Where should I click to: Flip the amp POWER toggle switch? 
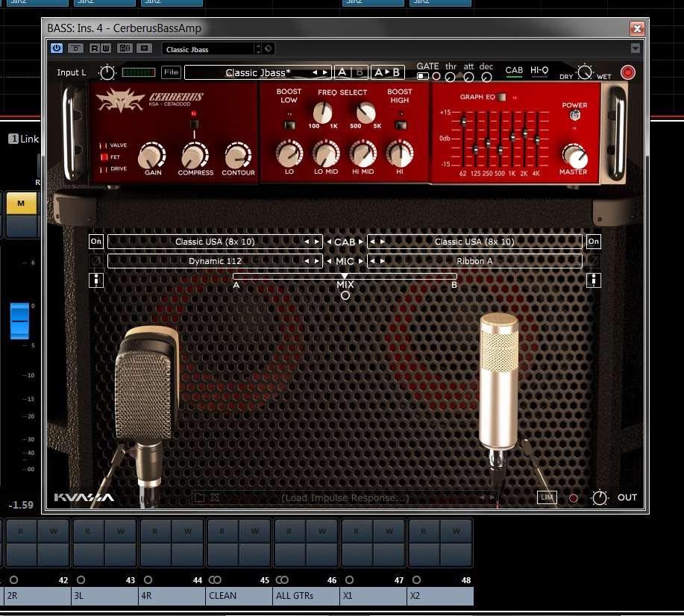pos(575,115)
